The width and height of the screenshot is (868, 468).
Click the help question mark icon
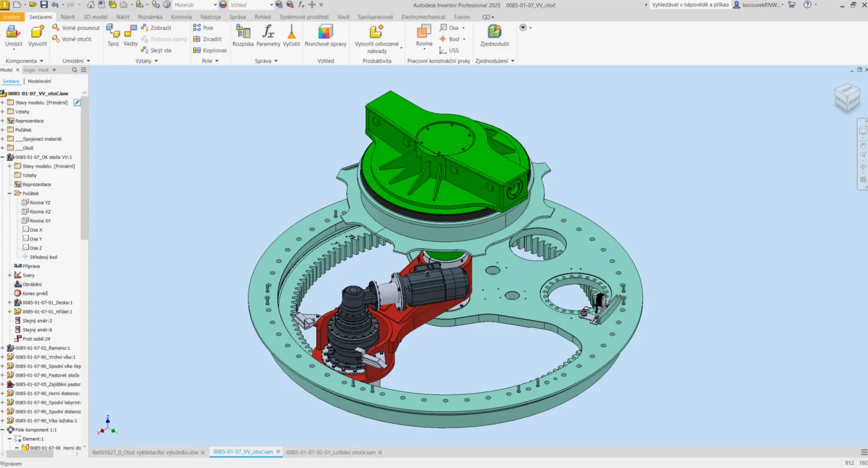807,5
